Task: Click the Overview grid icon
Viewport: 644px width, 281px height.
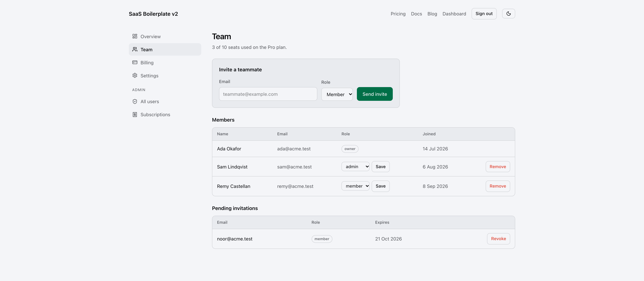Action: click(x=135, y=37)
